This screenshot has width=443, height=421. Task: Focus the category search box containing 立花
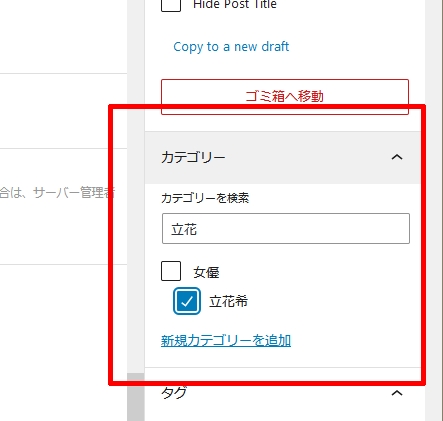[x=286, y=229]
